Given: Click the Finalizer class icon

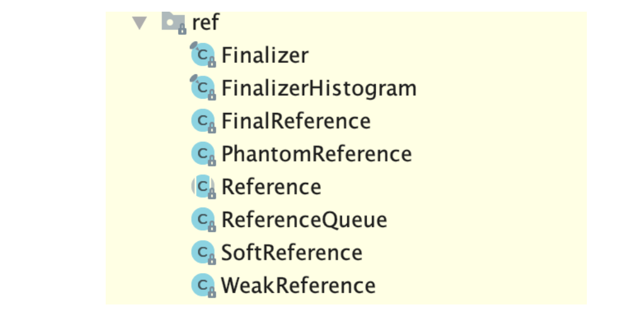Looking at the screenshot, I should pos(202,55).
